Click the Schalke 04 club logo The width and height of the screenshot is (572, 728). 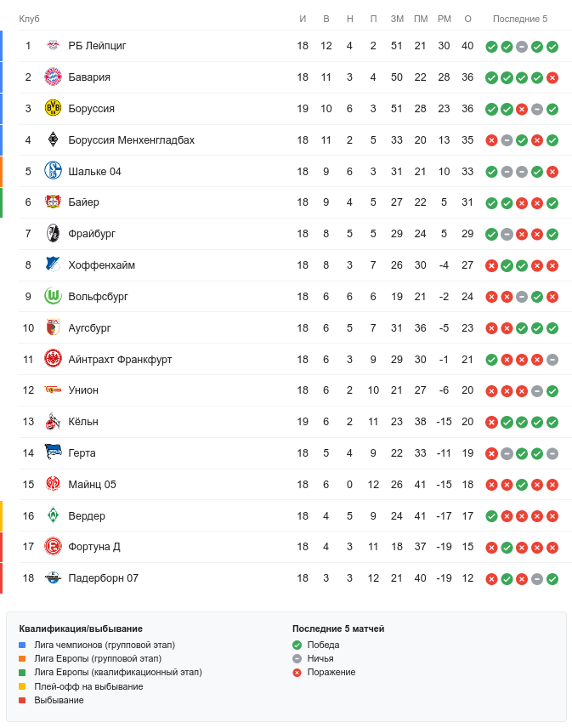coord(53,171)
